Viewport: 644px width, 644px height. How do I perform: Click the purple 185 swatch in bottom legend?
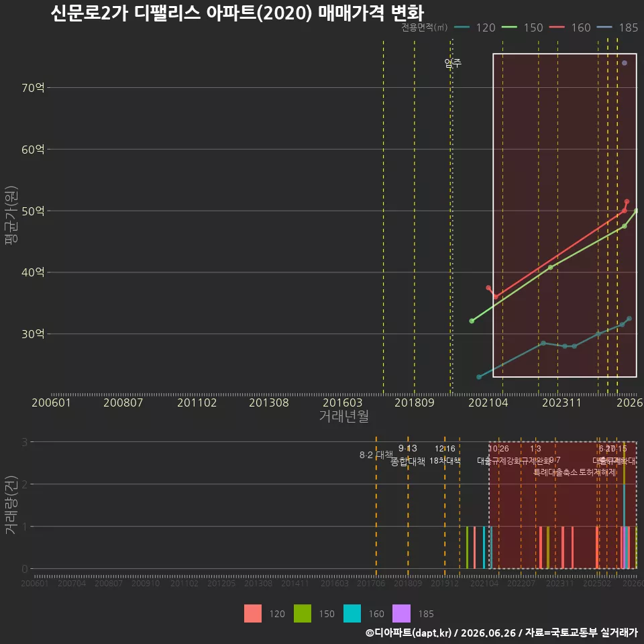click(x=401, y=613)
